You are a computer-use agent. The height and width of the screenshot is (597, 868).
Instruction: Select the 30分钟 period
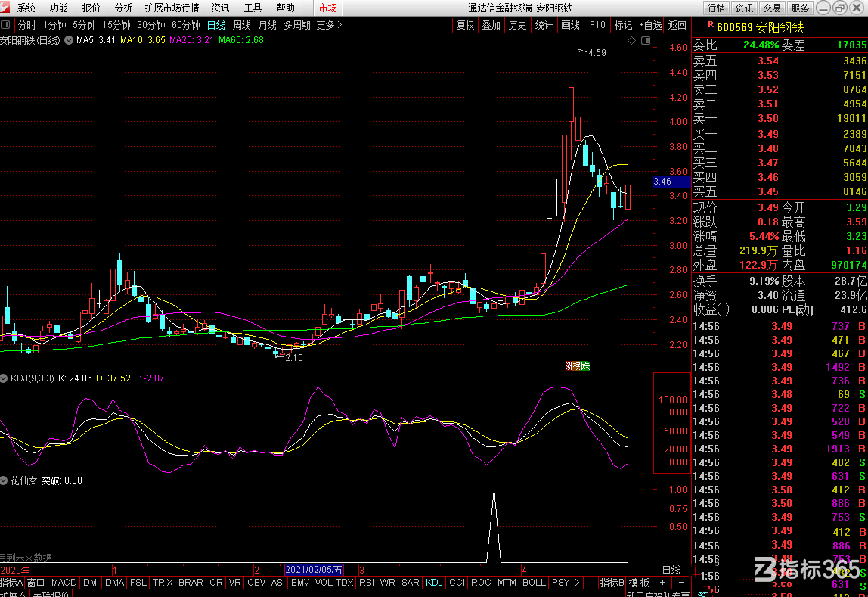[151, 25]
